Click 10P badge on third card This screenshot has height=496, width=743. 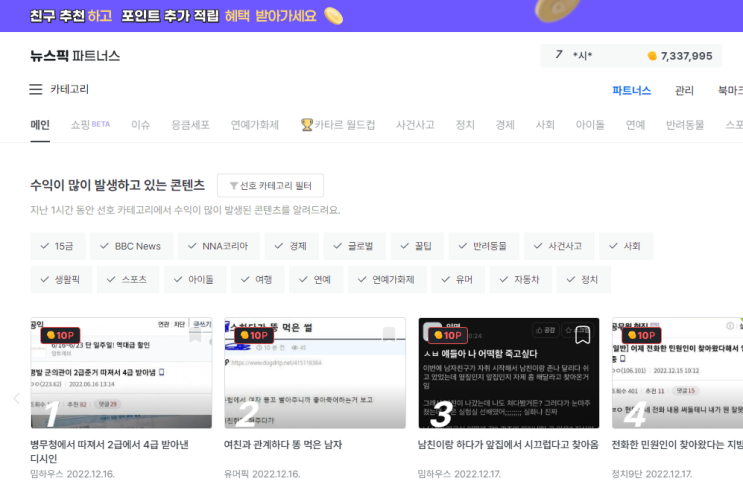pyautogui.click(x=448, y=335)
